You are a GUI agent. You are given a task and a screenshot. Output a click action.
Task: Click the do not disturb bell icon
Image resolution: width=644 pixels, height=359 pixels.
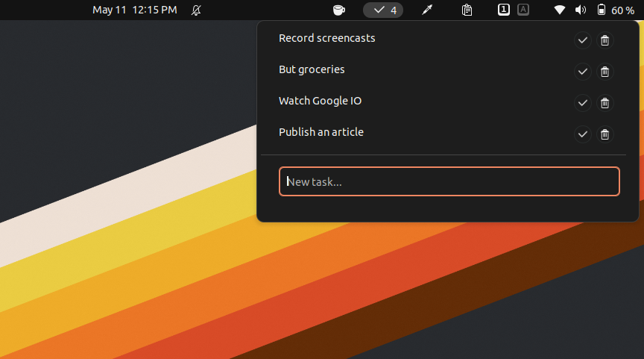coord(196,10)
